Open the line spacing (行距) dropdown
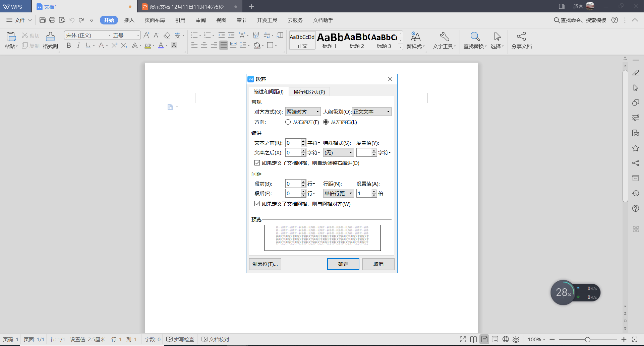This screenshot has width=644, height=346. coord(338,193)
